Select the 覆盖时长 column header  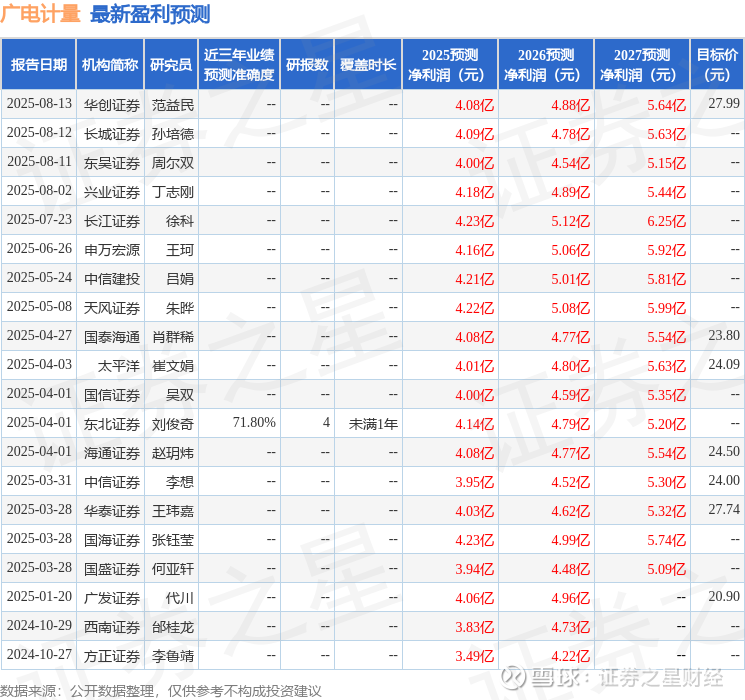tap(368, 65)
